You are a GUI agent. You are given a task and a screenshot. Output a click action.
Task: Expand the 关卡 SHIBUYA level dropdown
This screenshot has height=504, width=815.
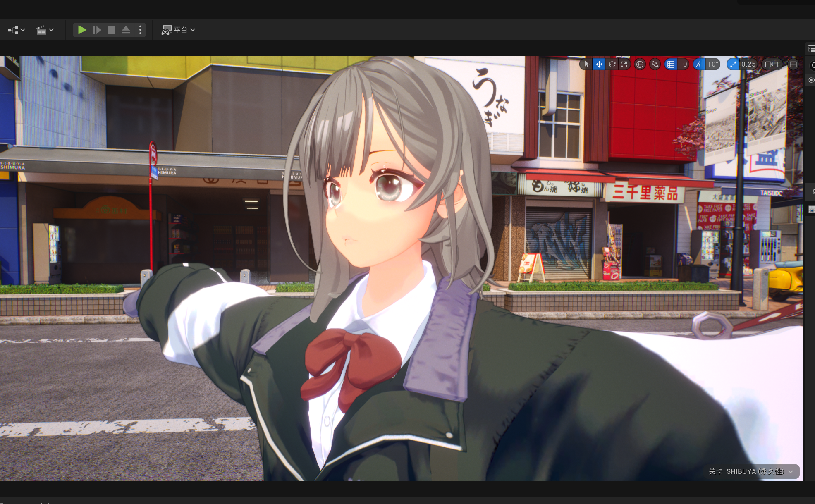pyautogui.click(x=791, y=471)
